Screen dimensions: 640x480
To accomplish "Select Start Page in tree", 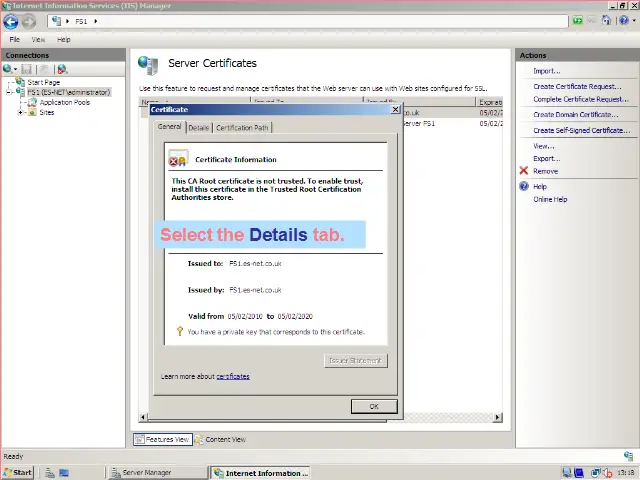I will [44, 82].
